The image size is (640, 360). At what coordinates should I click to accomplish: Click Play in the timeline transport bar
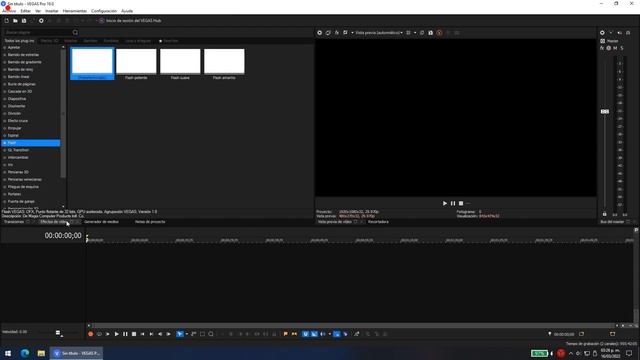click(x=116, y=334)
